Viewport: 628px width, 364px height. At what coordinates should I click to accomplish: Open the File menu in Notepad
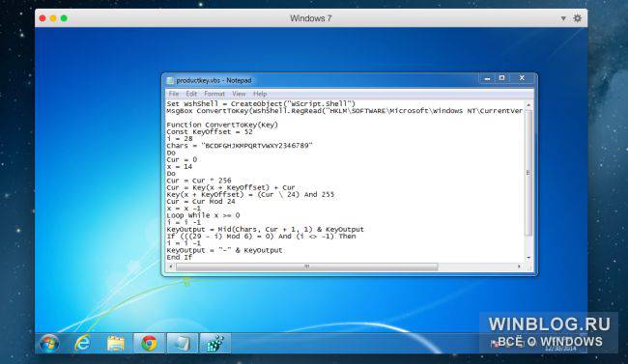click(x=174, y=94)
